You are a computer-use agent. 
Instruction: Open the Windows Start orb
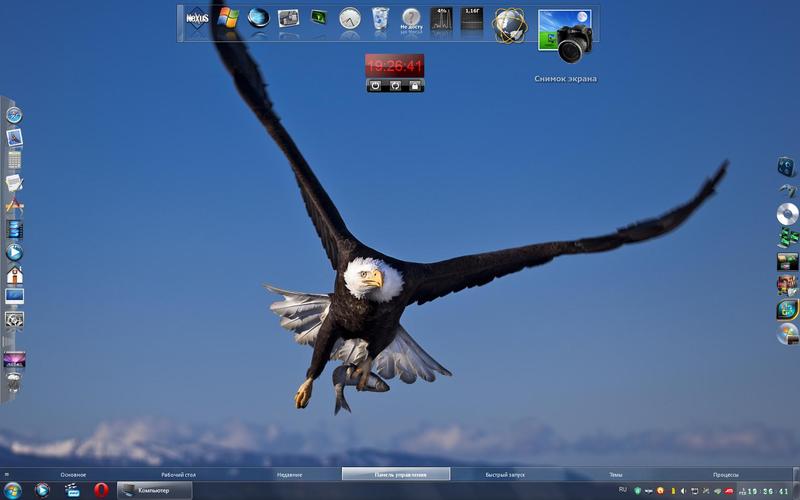[12, 491]
